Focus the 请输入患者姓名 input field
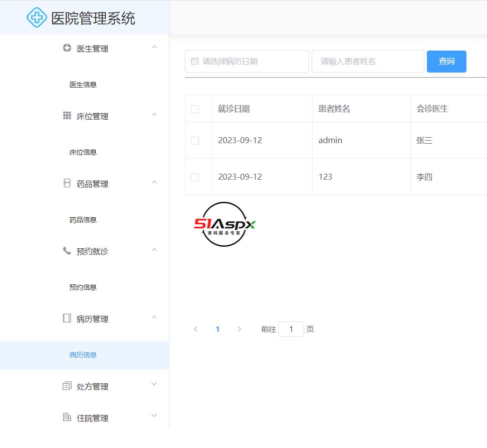The width and height of the screenshot is (487, 448). [x=368, y=62]
